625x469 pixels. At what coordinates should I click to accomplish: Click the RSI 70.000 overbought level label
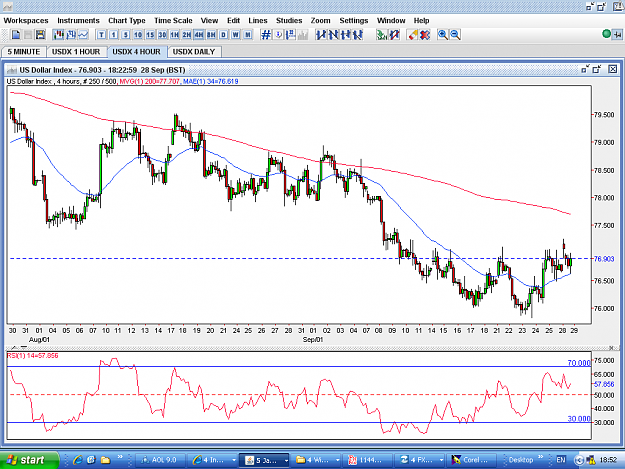[579, 363]
